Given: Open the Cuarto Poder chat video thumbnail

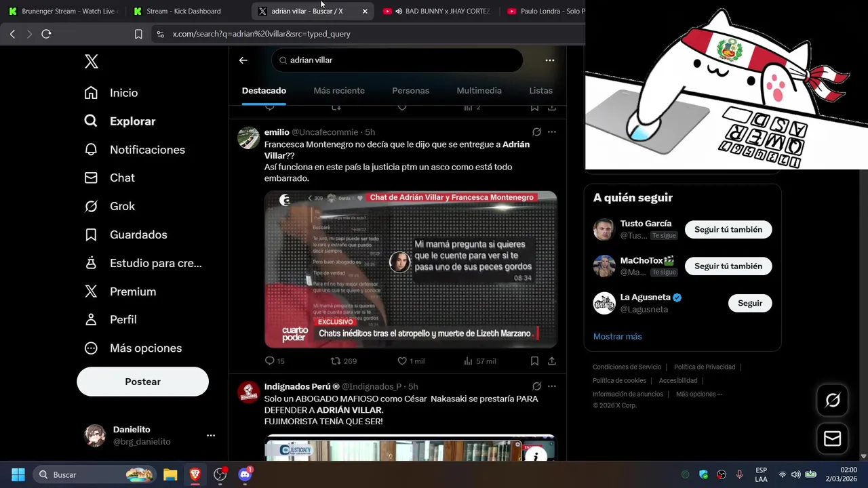Looking at the screenshot, I should [x=411, y=270].
